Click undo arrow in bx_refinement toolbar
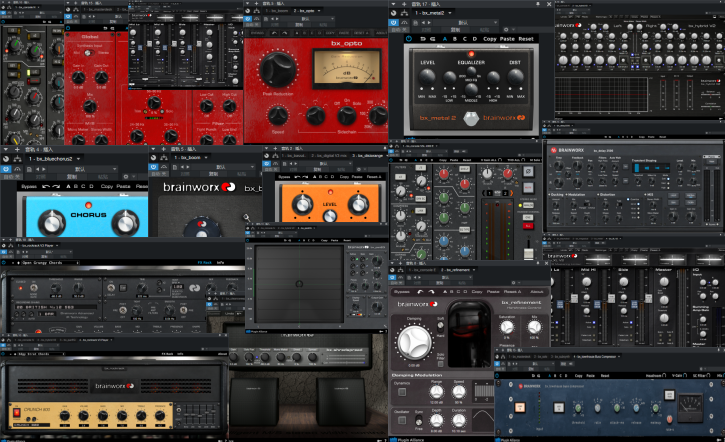 pyautogui.click(x=420, y=292)
